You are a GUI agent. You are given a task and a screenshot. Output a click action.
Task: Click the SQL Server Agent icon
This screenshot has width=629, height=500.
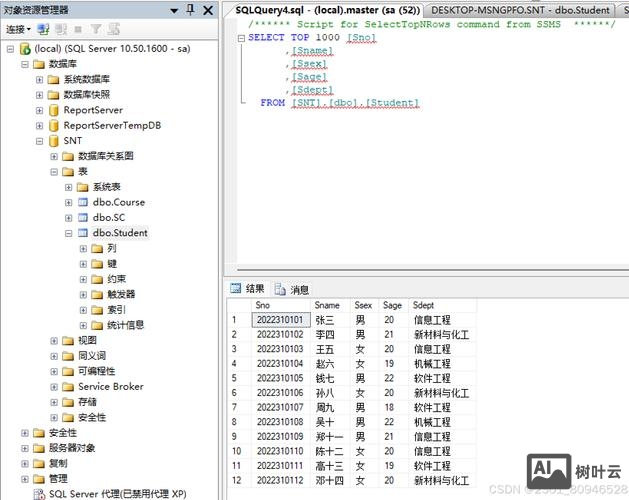39,493
